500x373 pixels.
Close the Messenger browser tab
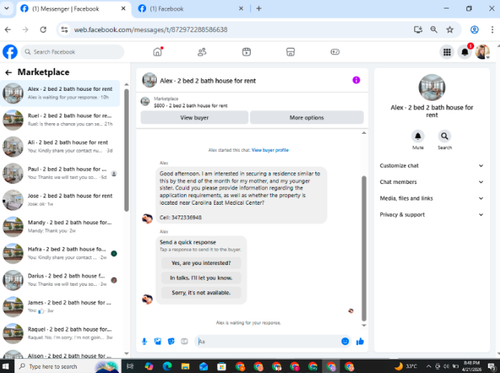123,9
